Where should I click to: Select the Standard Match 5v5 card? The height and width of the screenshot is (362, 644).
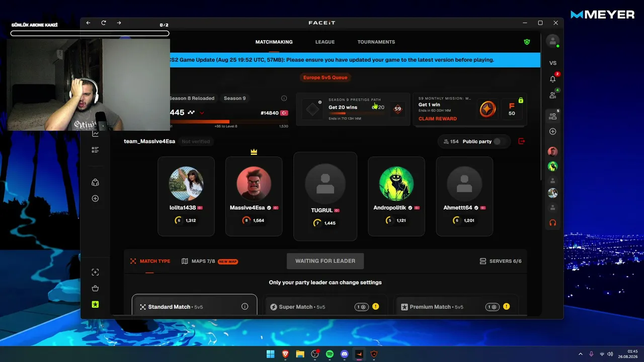pyautogui.click(x=194, y=305)
